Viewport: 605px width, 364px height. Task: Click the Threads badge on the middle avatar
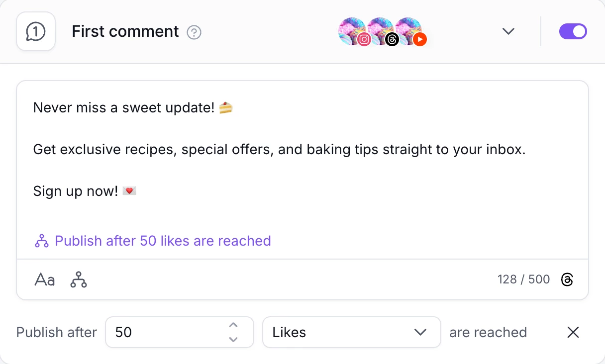click(x=392, y=40)
